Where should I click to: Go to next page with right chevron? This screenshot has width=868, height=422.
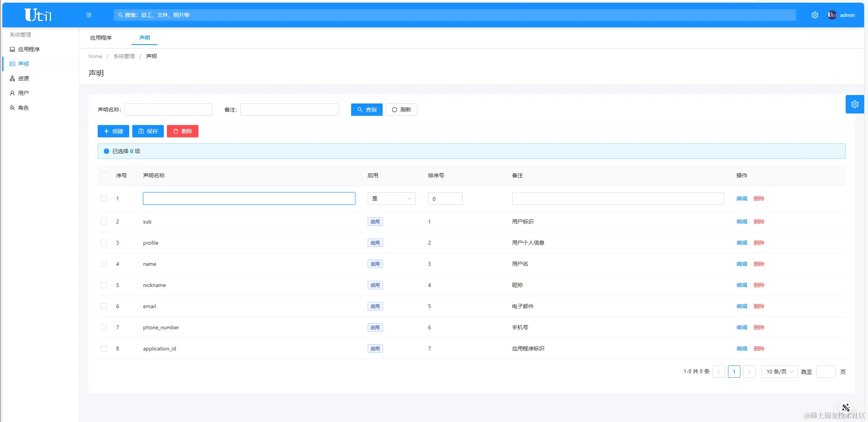[x=749, y=372]
